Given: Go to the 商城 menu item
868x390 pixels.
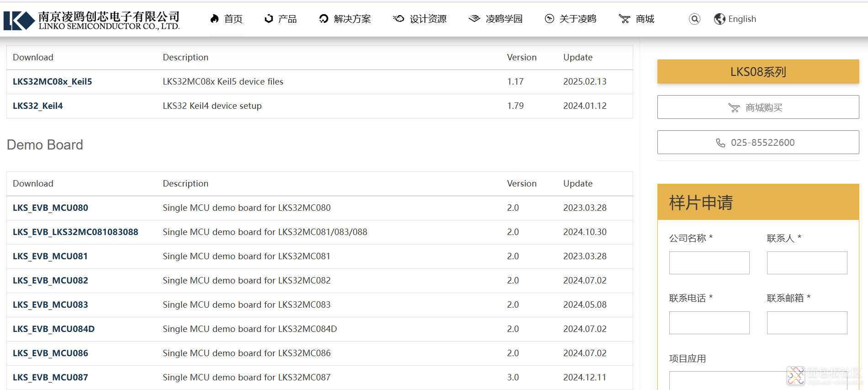Looking at the screenshot, I should coord(645,19).
